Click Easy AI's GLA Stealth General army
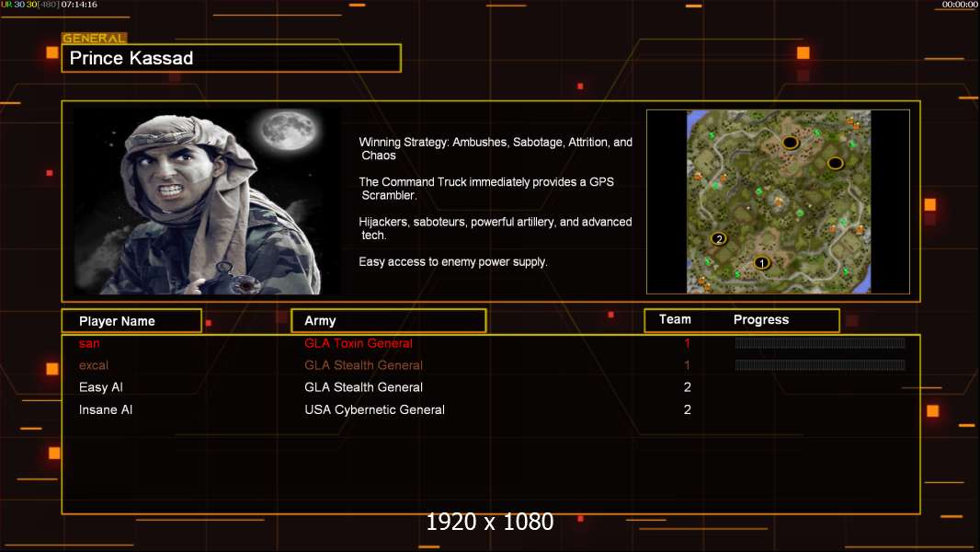This screenshot has height=552, width=980. (363, 387)
